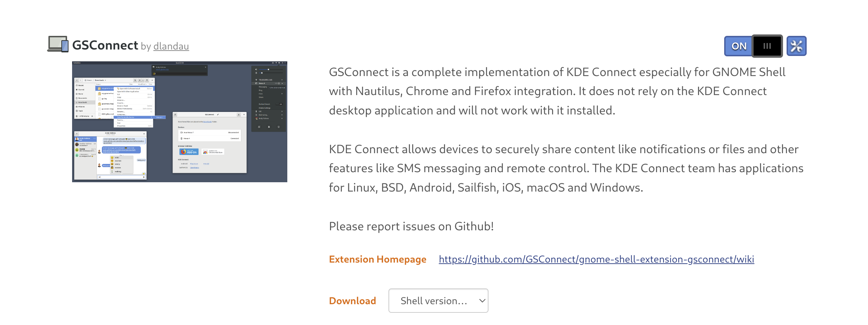This screenshot has width=868, height=325.
Task: Open the GSConnect GitHub wiki homepage link
Action: point(596,259)
